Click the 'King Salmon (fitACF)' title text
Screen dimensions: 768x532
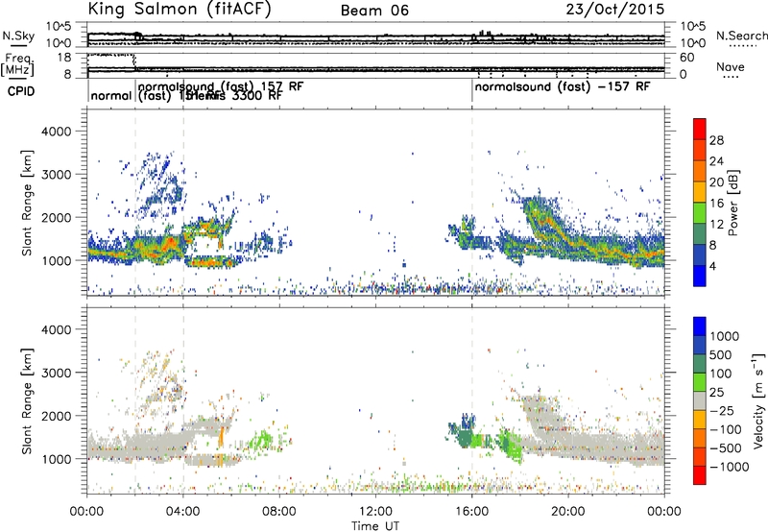pyautogui.click(x=180, y=9)
